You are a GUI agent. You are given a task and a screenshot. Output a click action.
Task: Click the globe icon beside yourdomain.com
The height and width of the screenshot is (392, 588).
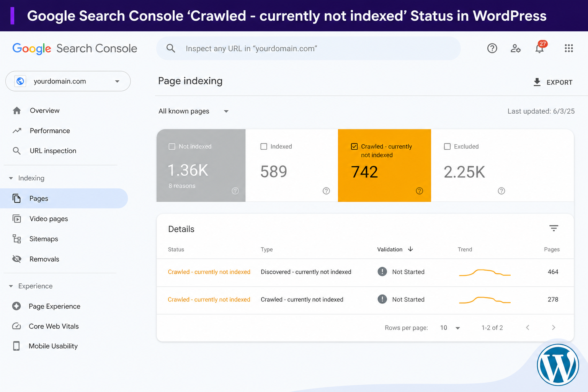point(20,81)
